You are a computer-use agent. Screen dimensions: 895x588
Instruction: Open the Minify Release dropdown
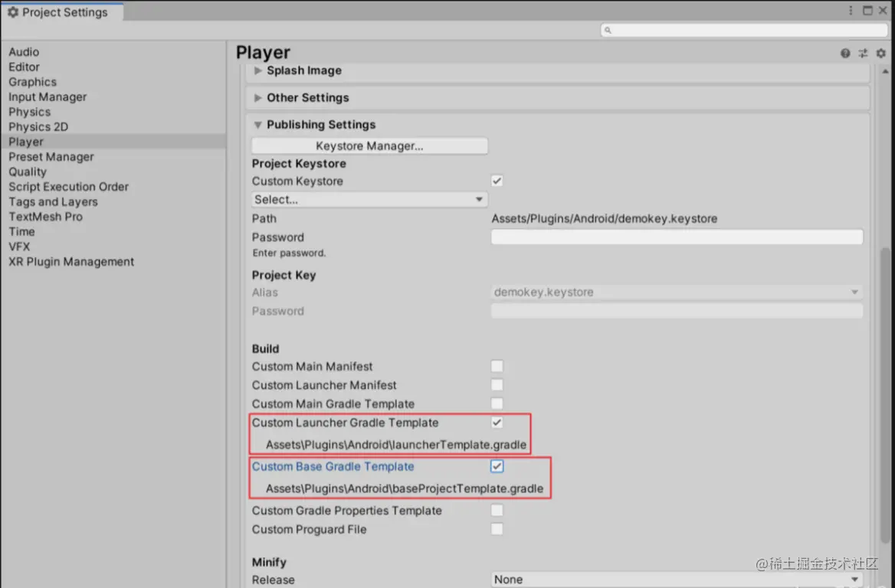pos(677,580)
